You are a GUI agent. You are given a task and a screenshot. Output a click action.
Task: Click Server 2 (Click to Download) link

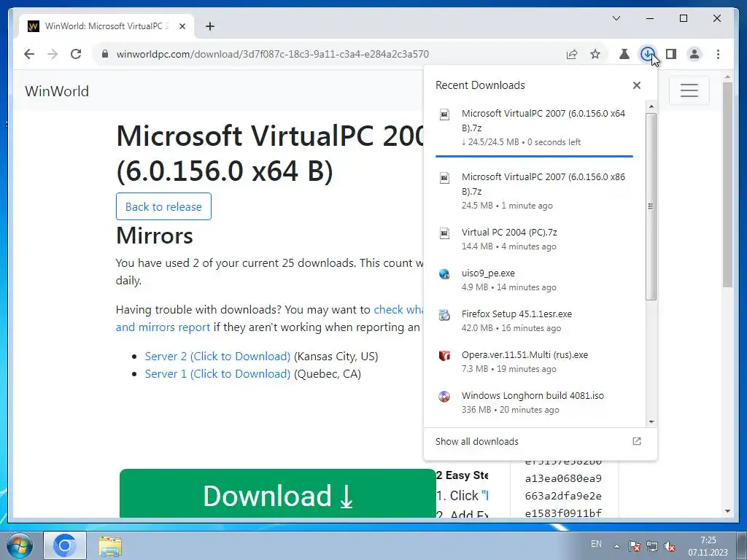tap(217, 356)
